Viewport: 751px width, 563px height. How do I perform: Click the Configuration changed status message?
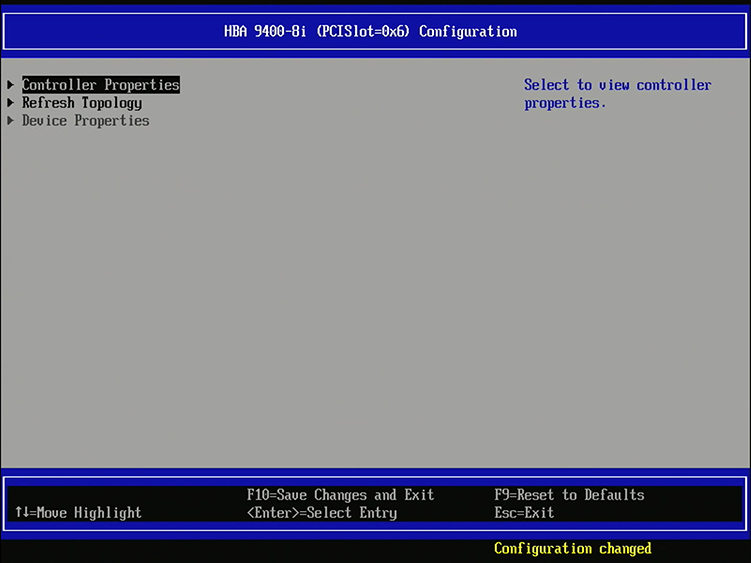click(573, 548)
